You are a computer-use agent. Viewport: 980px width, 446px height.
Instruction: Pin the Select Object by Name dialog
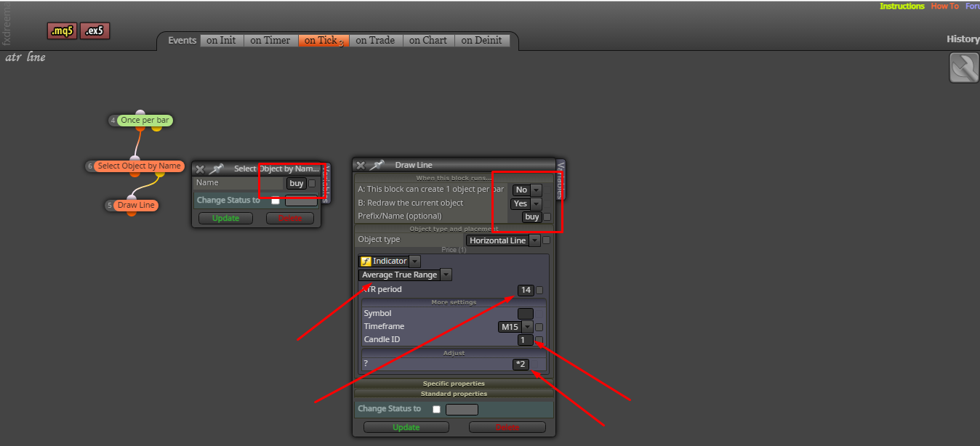[216, 169]
